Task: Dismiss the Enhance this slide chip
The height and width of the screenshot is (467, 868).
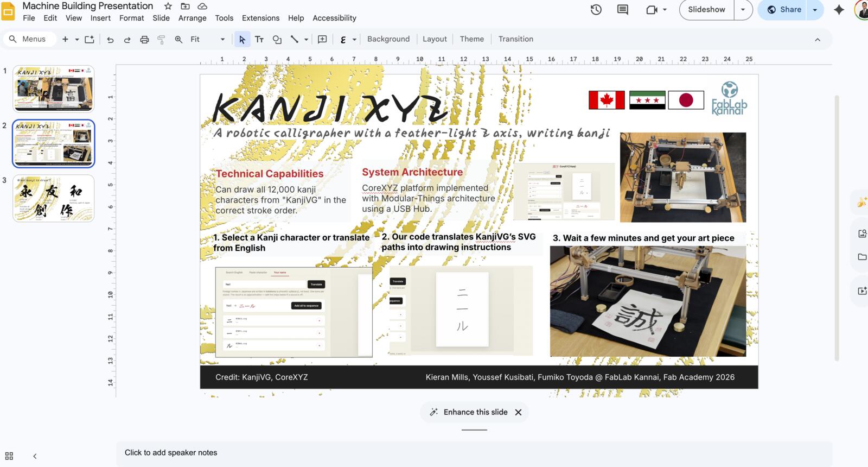Action: tap(518, 412)
